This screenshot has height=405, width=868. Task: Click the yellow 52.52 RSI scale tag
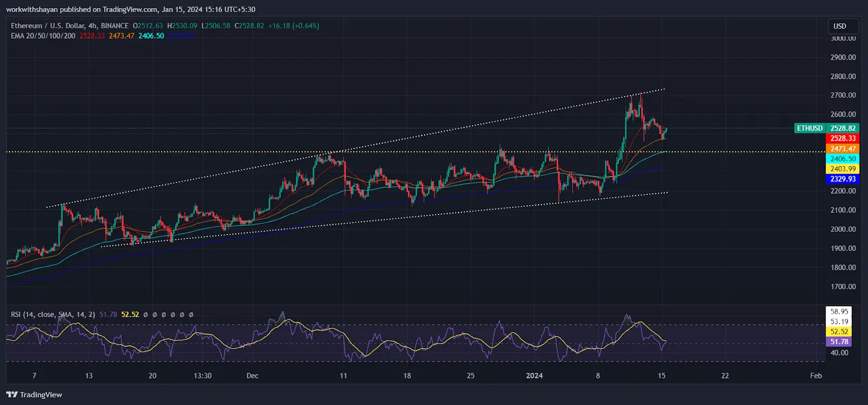(x=839, y=332)
